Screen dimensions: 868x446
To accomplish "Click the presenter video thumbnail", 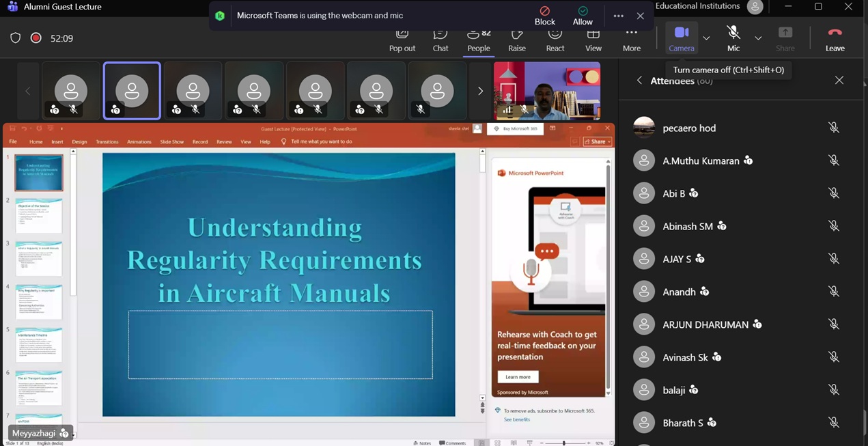I will click(x=547, y=91).
